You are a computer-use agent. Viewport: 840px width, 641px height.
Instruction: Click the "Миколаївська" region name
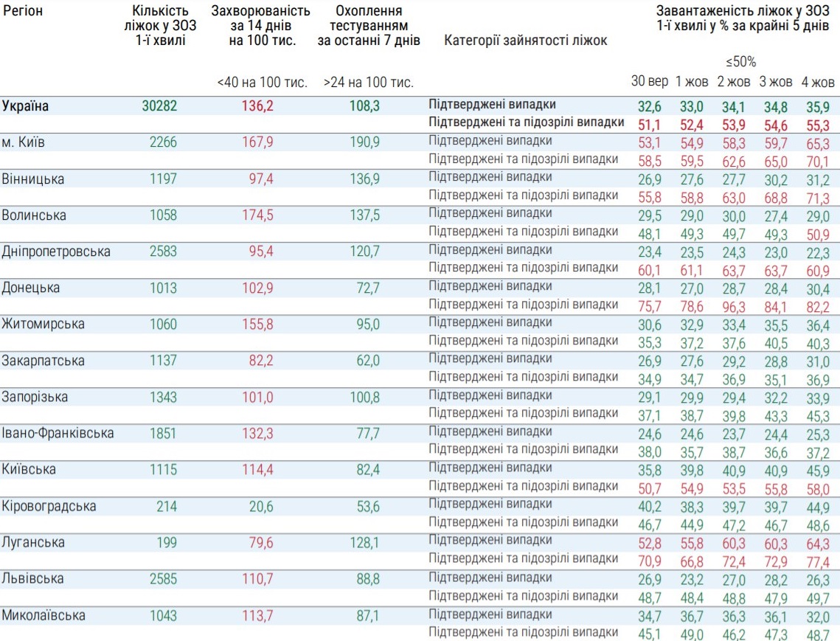44,615
